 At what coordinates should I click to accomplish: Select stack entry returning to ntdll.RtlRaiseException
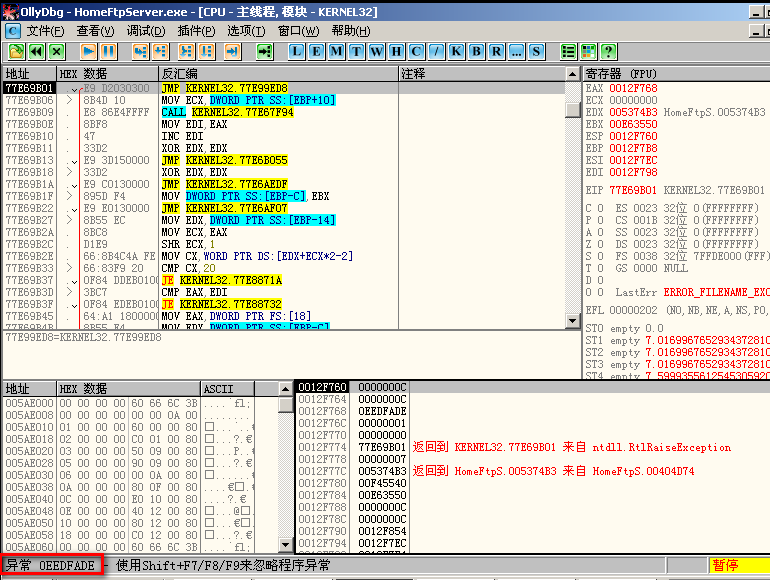pyautogui.click(x=571, y=447)
